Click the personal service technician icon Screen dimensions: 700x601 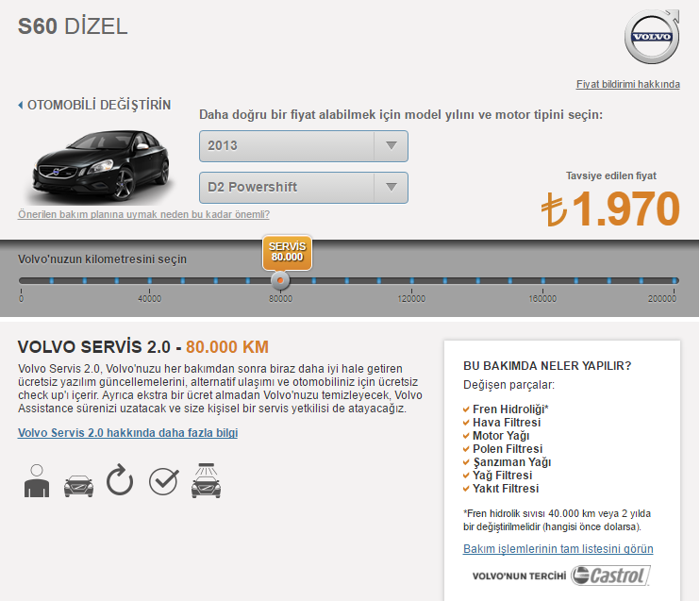pos(37,480)
